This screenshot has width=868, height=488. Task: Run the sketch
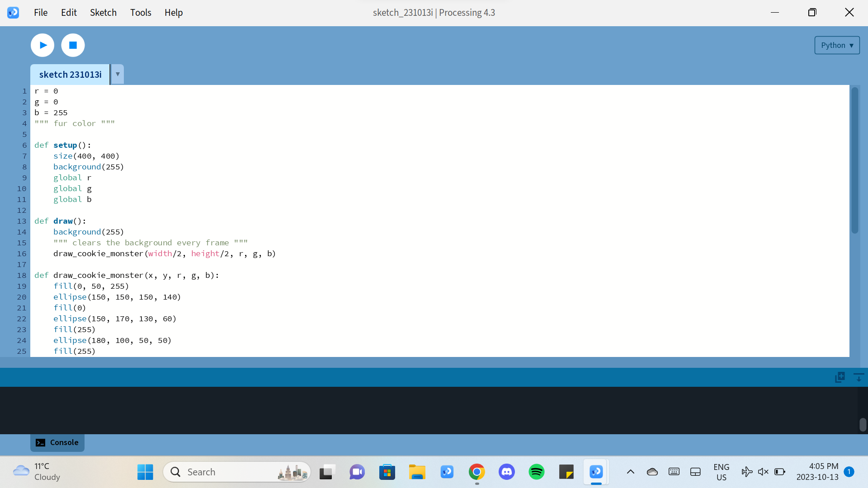pyautogui.click(x=42, y=45)
